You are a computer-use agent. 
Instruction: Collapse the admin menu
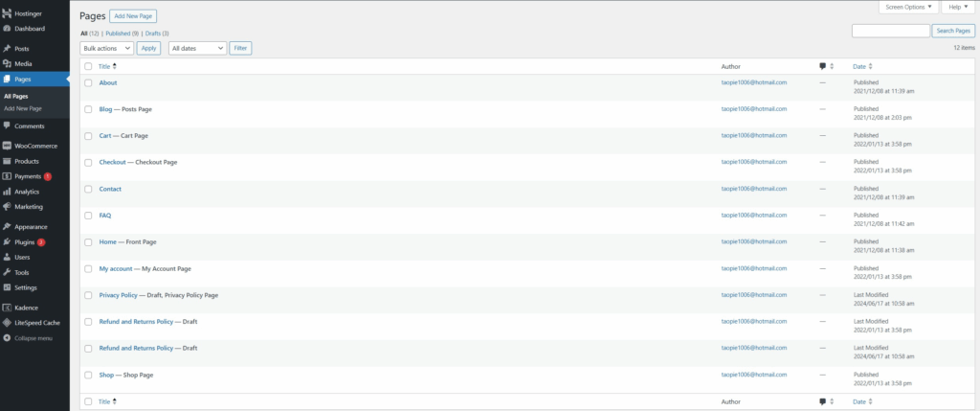(x=7, y=338)
